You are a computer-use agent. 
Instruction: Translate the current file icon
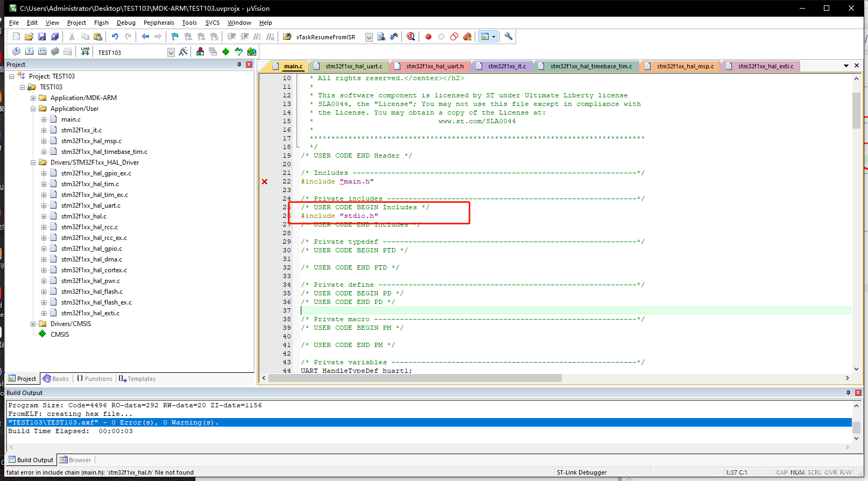tap(16, 52)
